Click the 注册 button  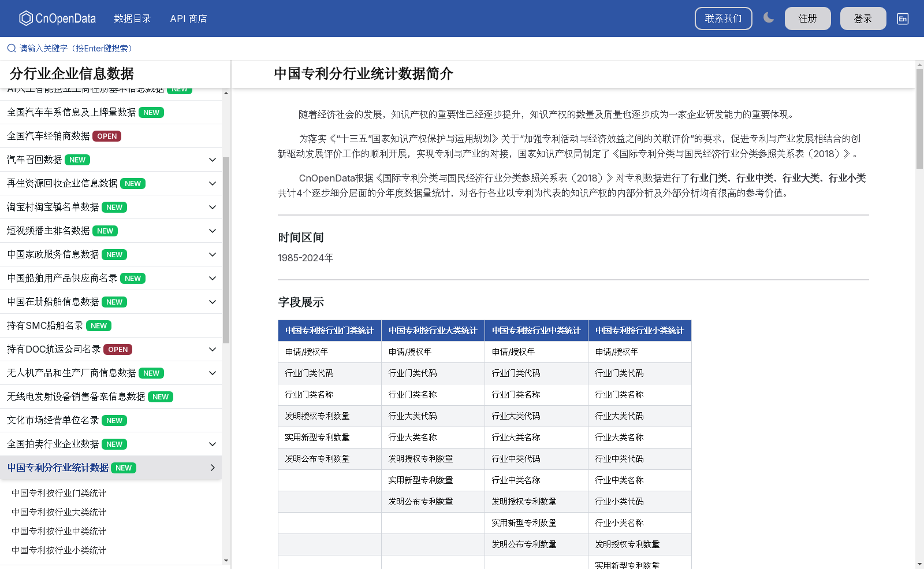(807, 18)
